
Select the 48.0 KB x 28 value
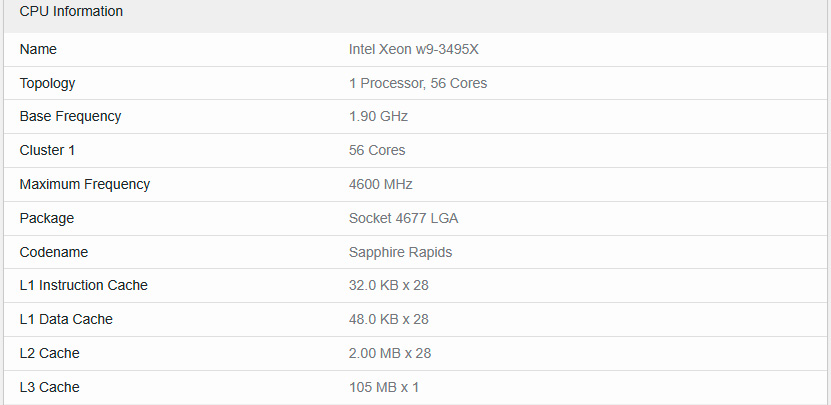(x=388, y=319)
